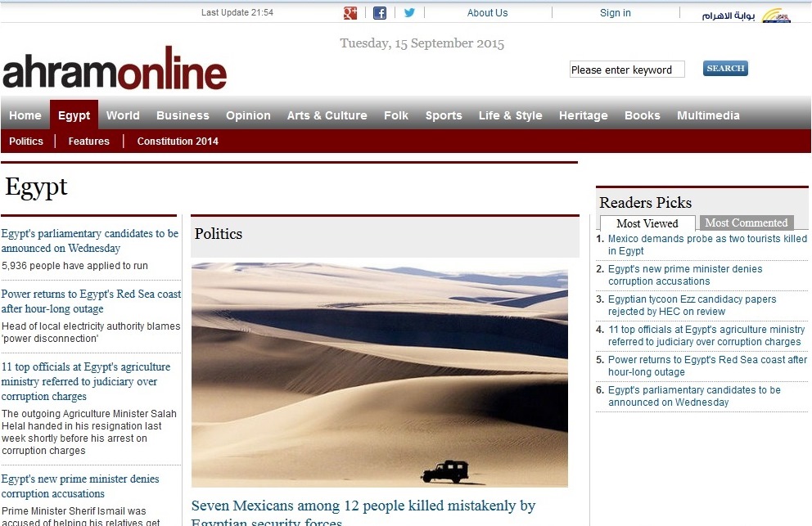Open the About Us link
The image size is (812, 526).
point(487,13)
